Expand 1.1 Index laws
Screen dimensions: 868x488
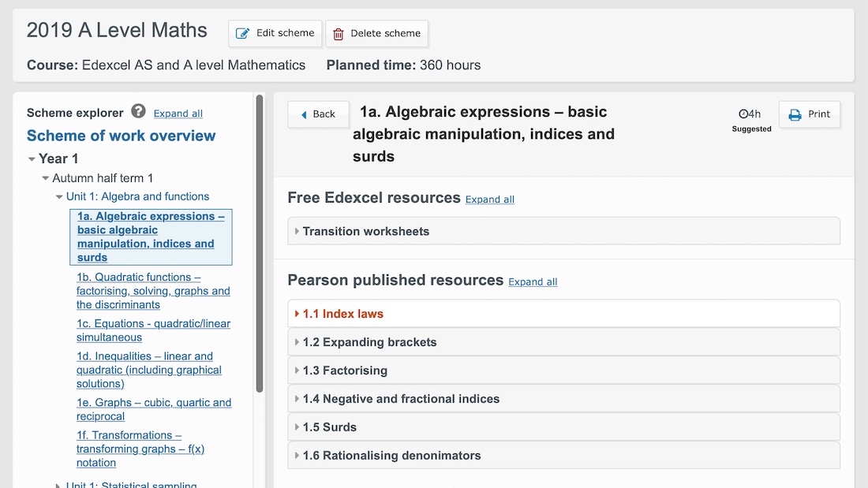pos(563,314)
